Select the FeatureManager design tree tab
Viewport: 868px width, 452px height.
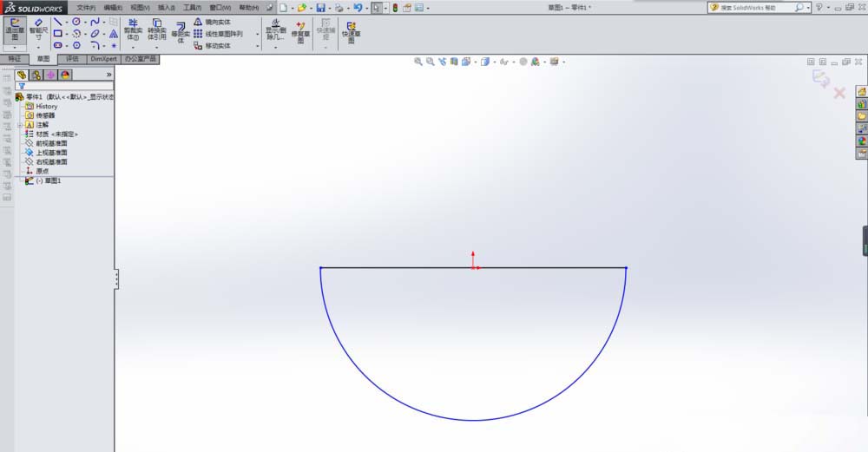tap(22, 75)
